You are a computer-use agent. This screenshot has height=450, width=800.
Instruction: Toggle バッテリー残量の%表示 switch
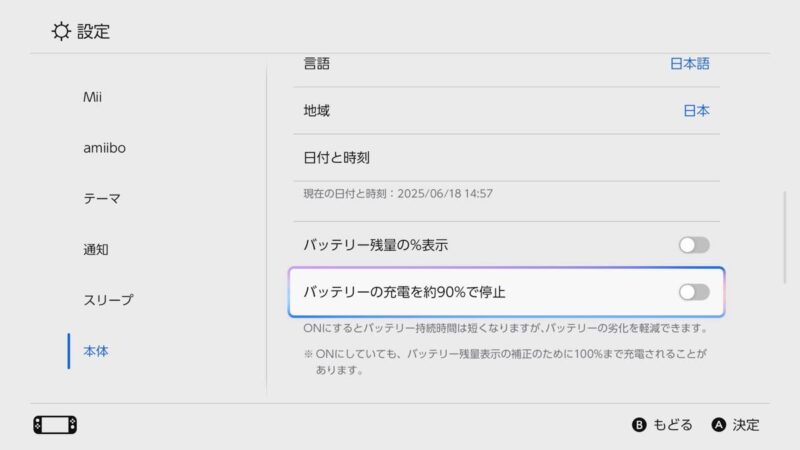694,245
